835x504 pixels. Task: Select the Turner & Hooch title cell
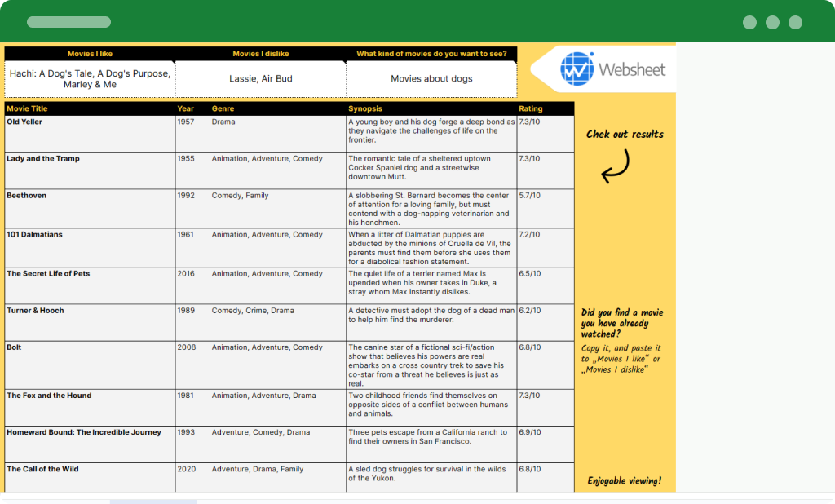(90, 322)
